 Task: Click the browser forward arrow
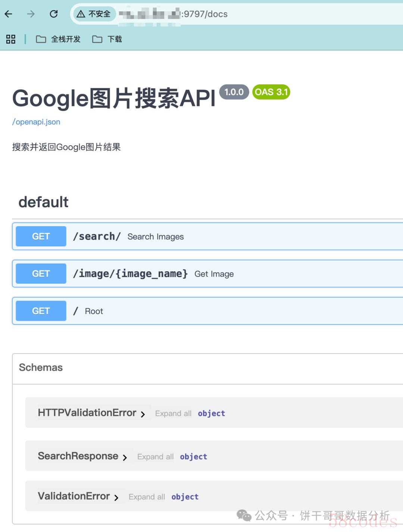[x=31, y=14]
